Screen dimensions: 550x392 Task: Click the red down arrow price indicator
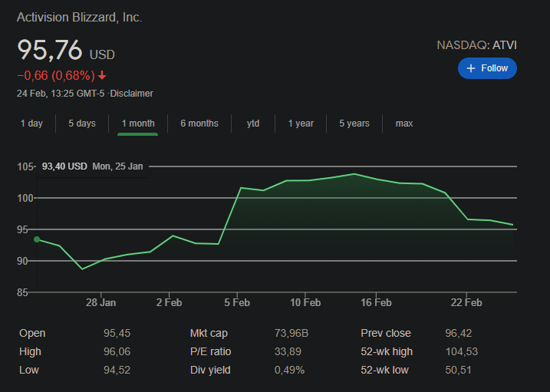click(102, 75)
